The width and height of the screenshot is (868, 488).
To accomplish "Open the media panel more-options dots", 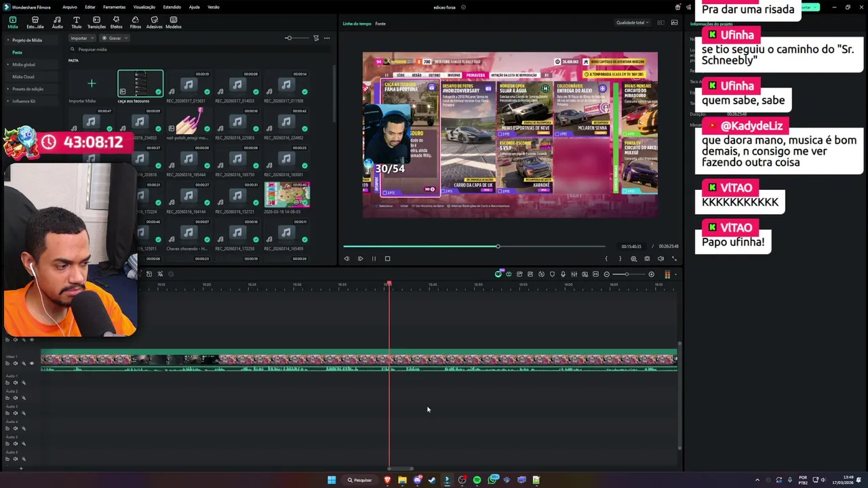I will pyautogui.click(x=327, y=38).
